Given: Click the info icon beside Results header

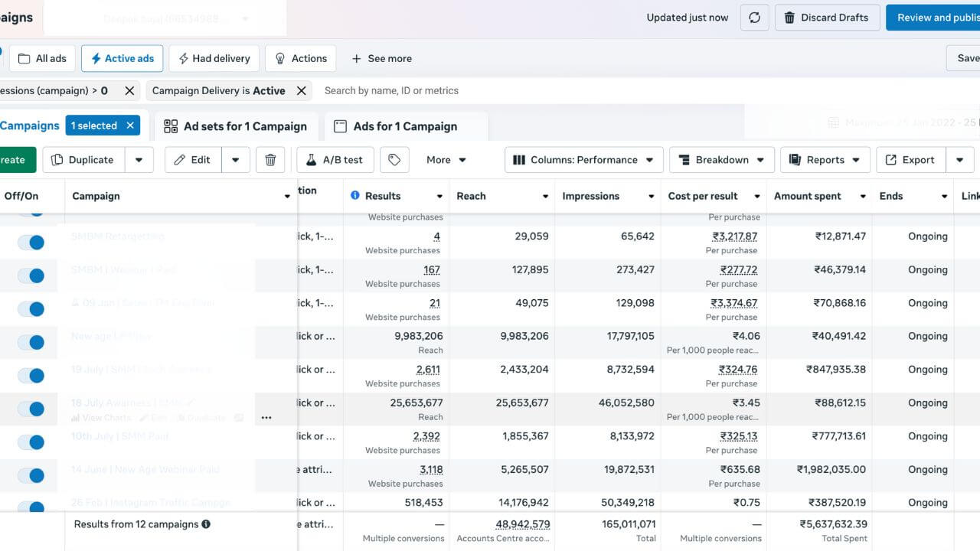Looking at the screenshot, I should [354, 196].
